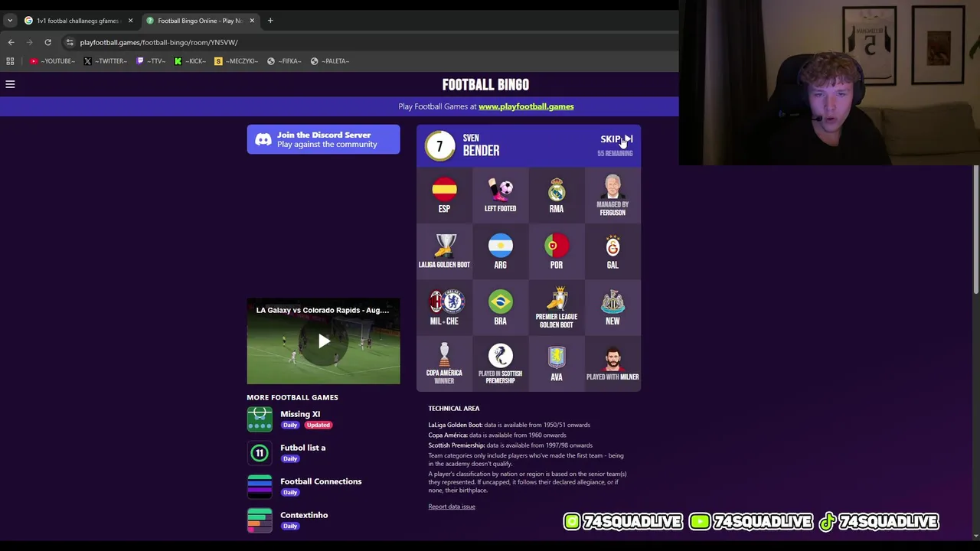This screenshot has width=980, height=551.
Task: Open the Futbol list a icon
Action: click(x=260, y=453)
